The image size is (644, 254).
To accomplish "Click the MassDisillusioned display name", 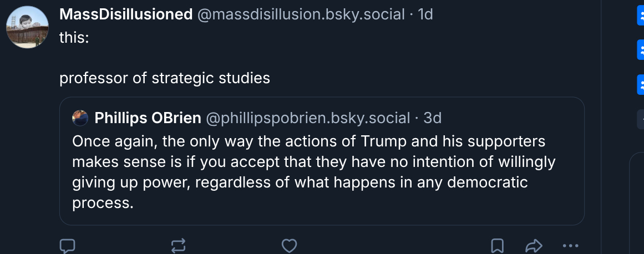I will [126, 15].
